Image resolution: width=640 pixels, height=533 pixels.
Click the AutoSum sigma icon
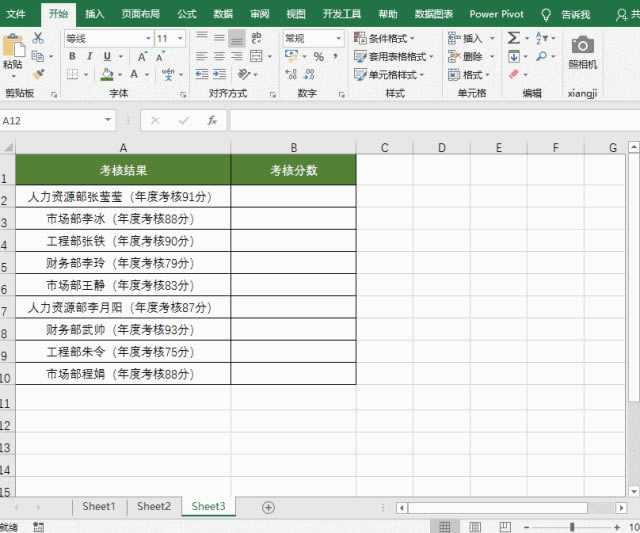click(513, 38)
